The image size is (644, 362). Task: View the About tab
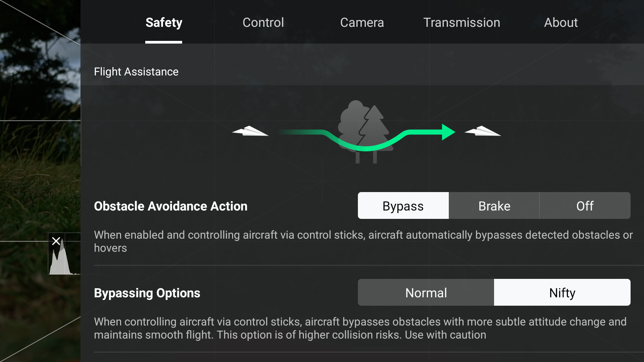(561, 22)
